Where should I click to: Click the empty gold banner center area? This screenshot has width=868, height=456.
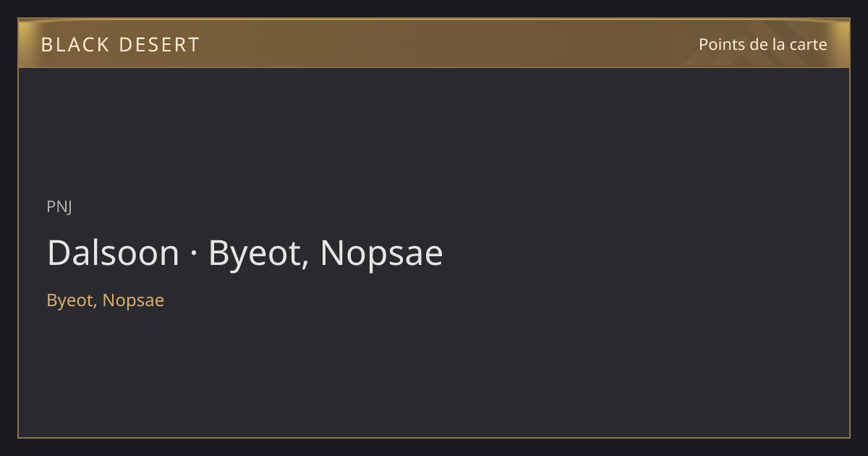click(434, 43)
